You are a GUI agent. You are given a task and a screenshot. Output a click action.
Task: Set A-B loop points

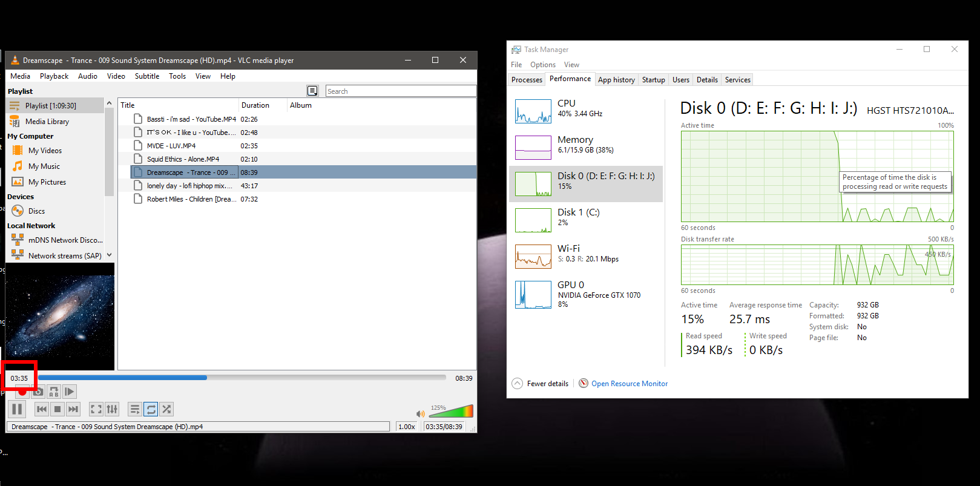pos(54,392)
